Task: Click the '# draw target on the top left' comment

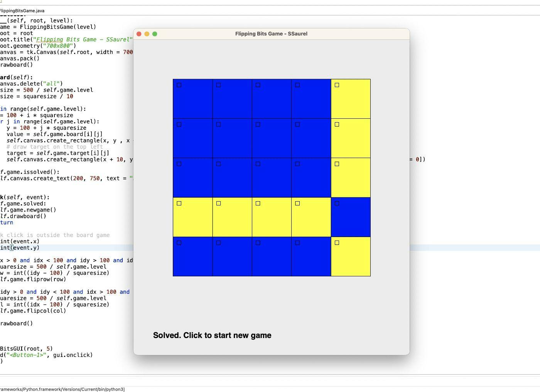Action: 54,147
